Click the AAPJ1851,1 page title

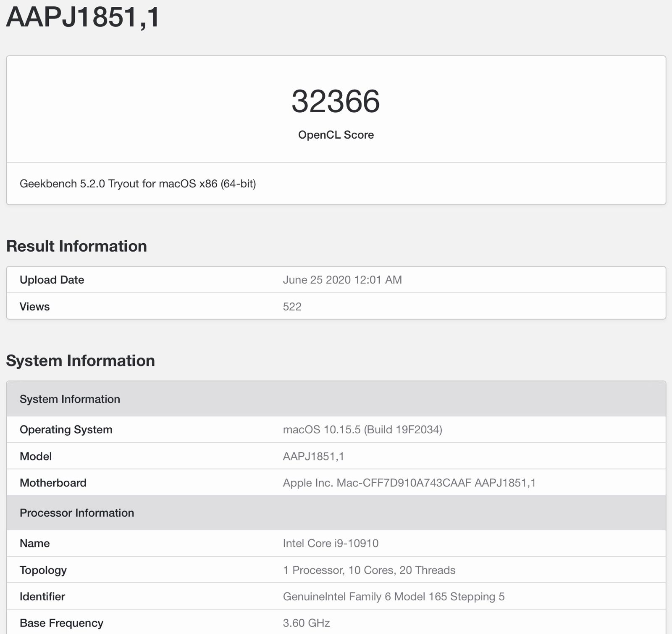(x=84, y=18)
